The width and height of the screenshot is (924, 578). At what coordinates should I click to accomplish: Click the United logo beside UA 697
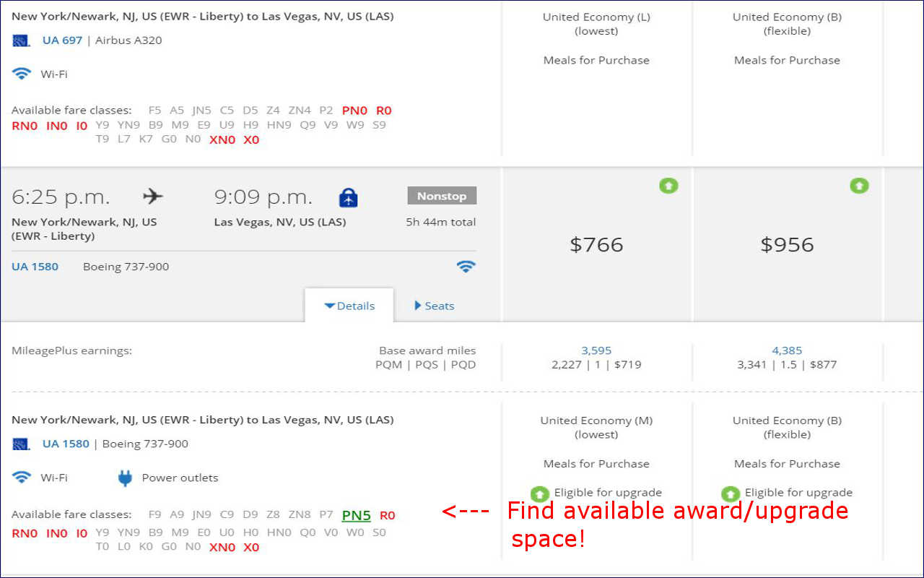click(x=21, y=40)
